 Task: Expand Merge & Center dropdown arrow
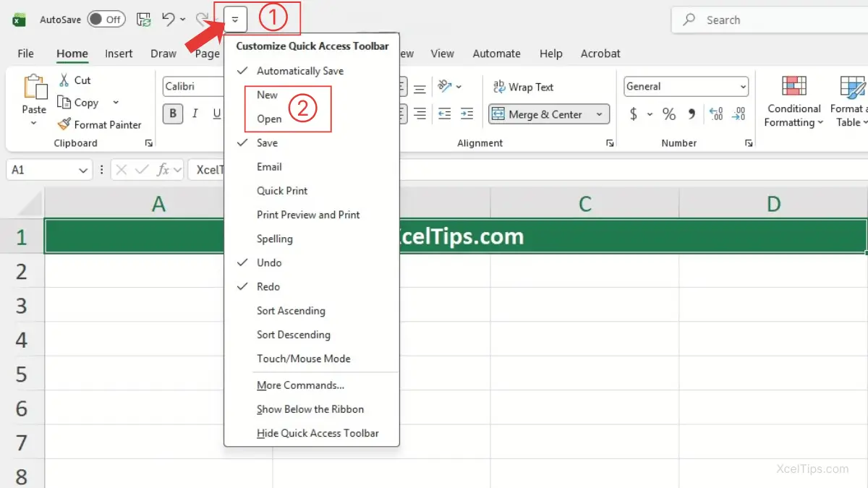click(x=599, y=114)
